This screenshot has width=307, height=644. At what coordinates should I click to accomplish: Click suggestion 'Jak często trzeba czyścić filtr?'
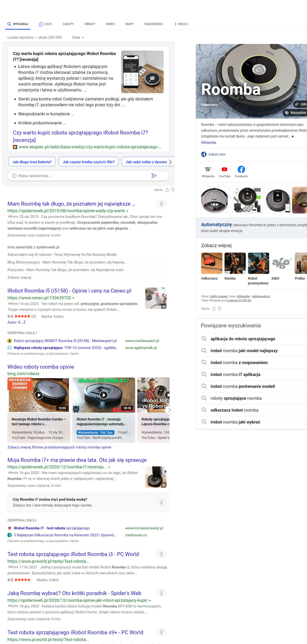[x=89, y=162]
